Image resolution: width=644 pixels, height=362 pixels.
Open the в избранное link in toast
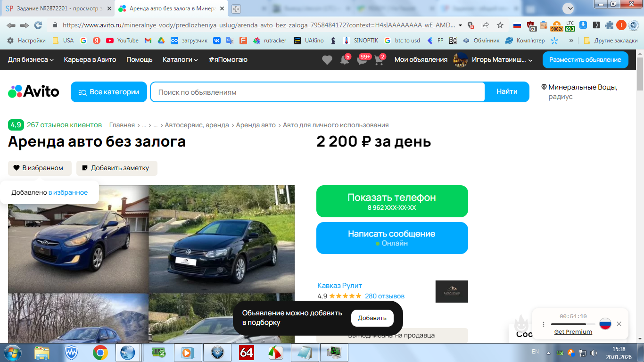(x=68, y=192)
